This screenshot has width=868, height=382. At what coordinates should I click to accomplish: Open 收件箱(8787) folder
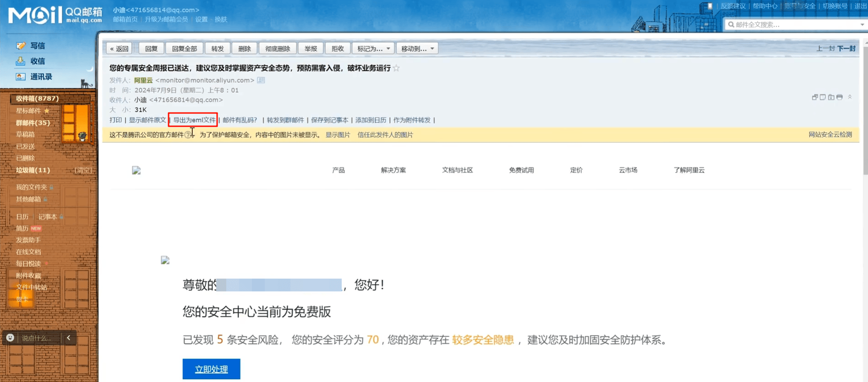[x=38, y=98]
